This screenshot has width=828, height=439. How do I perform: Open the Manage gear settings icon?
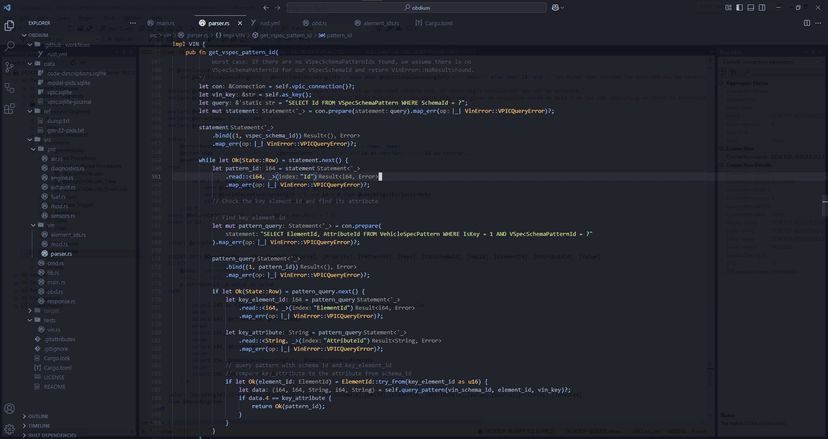click(x=10, y=429)
